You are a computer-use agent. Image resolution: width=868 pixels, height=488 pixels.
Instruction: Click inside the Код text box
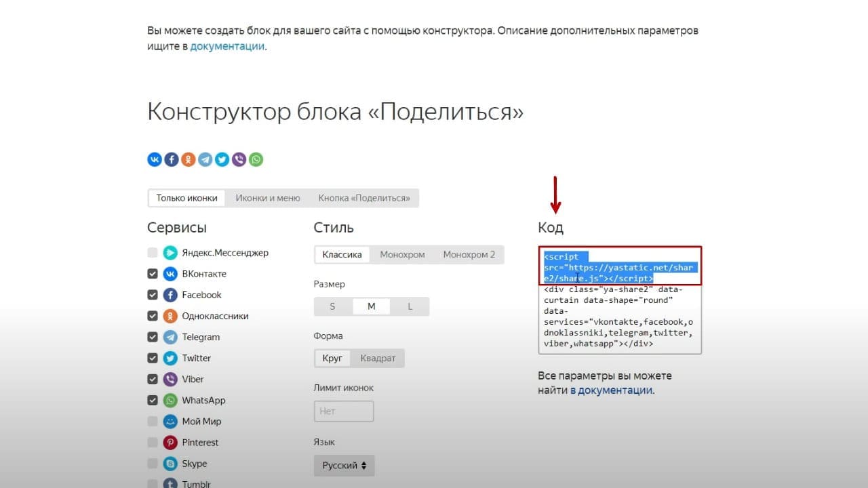620,300
